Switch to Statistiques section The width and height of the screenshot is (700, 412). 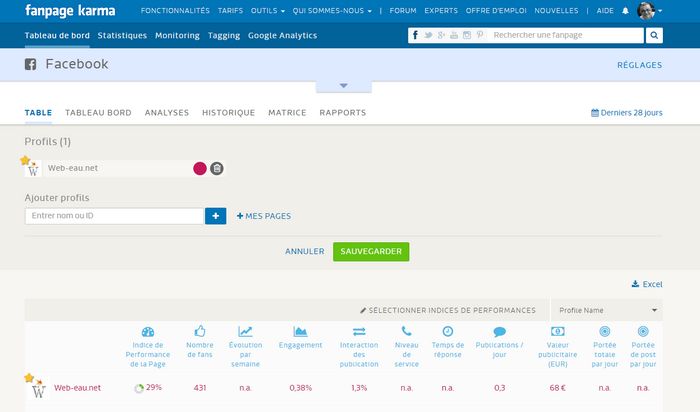tap(122, 35)
